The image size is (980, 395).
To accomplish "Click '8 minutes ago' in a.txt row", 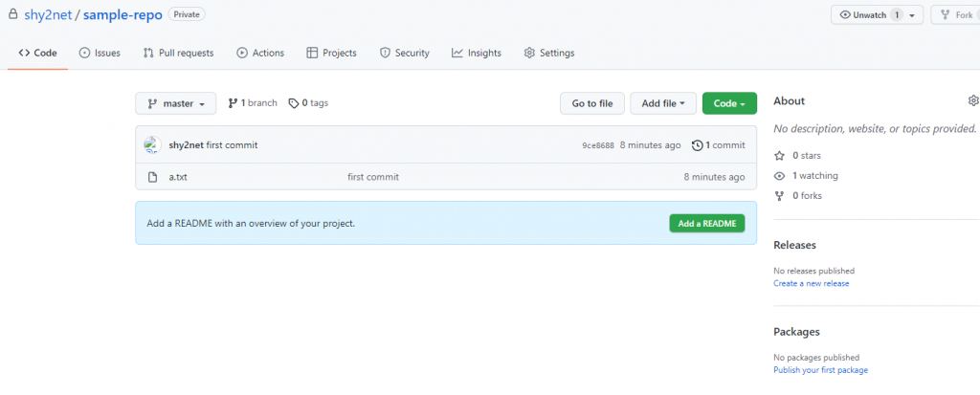I will point(714,177).
